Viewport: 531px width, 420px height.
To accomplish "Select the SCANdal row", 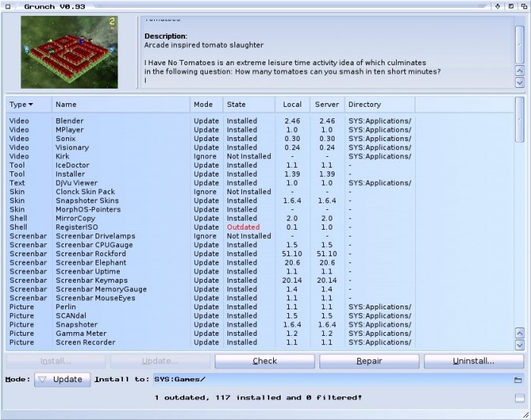I will tap(260, 316).
